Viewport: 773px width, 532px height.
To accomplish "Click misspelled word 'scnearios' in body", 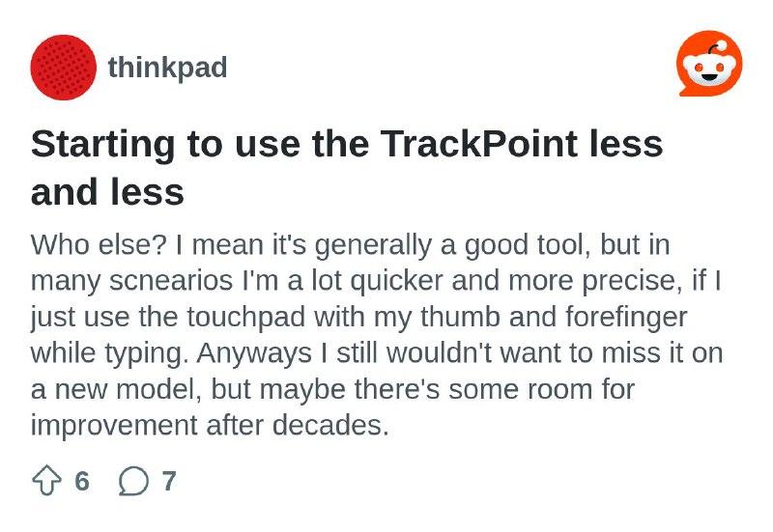I will pos(171,281).
